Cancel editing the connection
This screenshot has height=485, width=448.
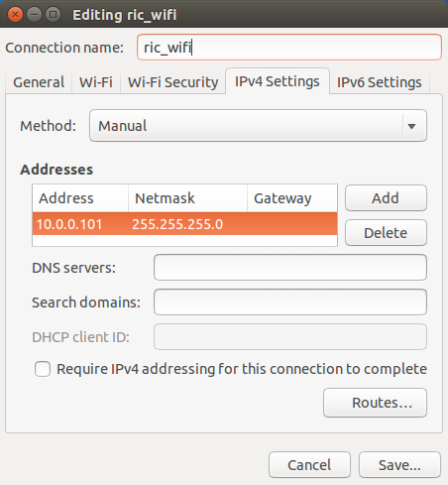coord(309,465)
